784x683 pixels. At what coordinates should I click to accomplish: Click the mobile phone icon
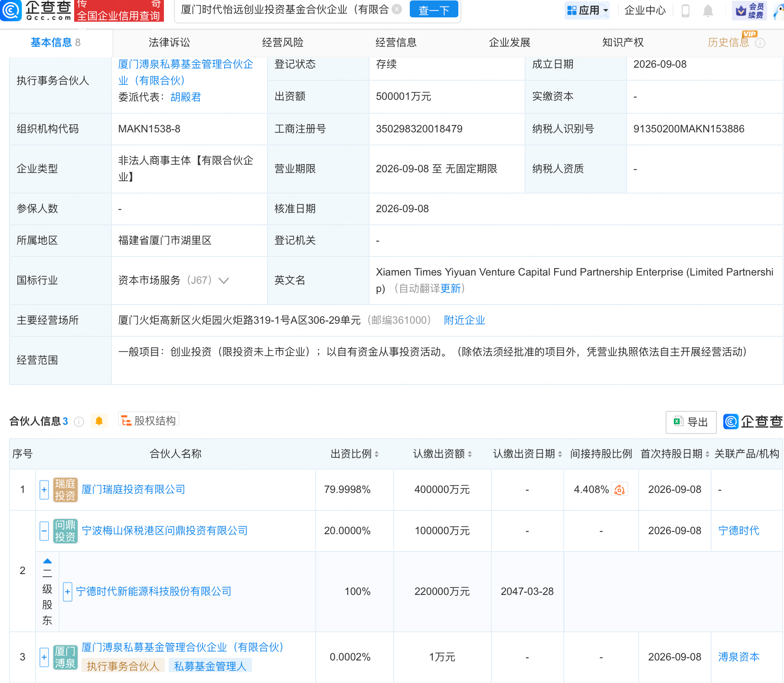(x=686, y=10)
